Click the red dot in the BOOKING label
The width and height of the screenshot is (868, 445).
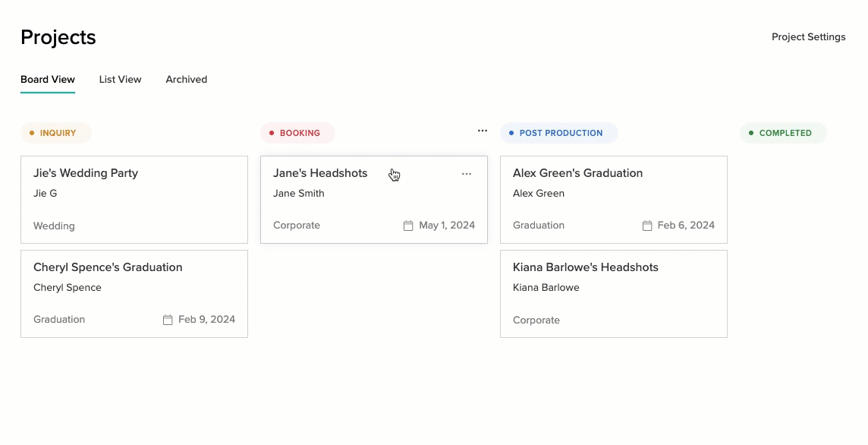coord(272,132)
